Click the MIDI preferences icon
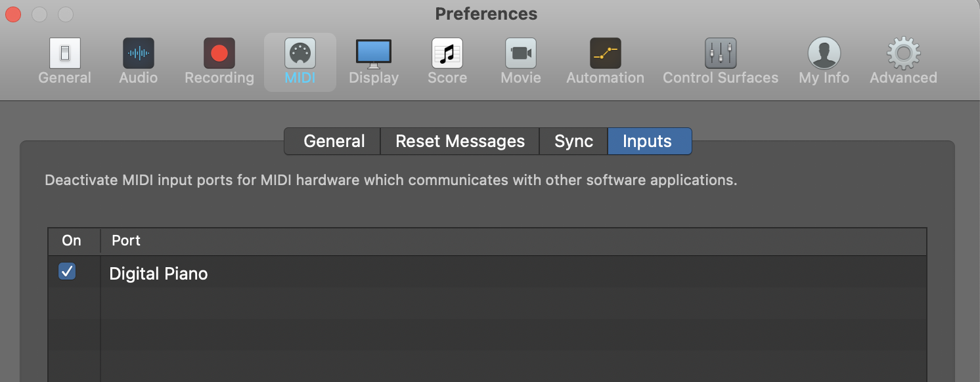This screenshot has width=980, height=382. click(300, 53)
